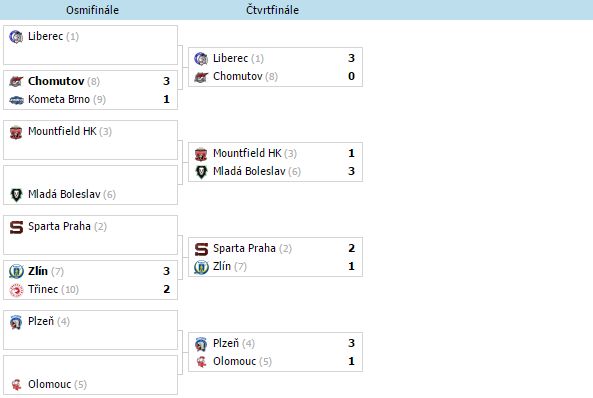The height and width of the screenshot is (398, 593).
Task: Click Sparta Praha score 2 in Čtvrtfinále
Action: pyautogui.click(x=351, y=248)
